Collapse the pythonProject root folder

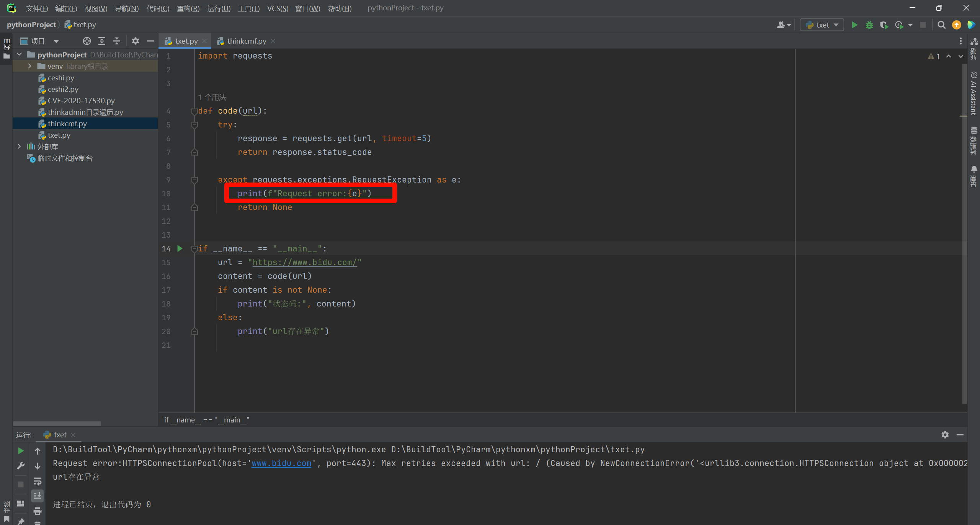tap(20, 55)
